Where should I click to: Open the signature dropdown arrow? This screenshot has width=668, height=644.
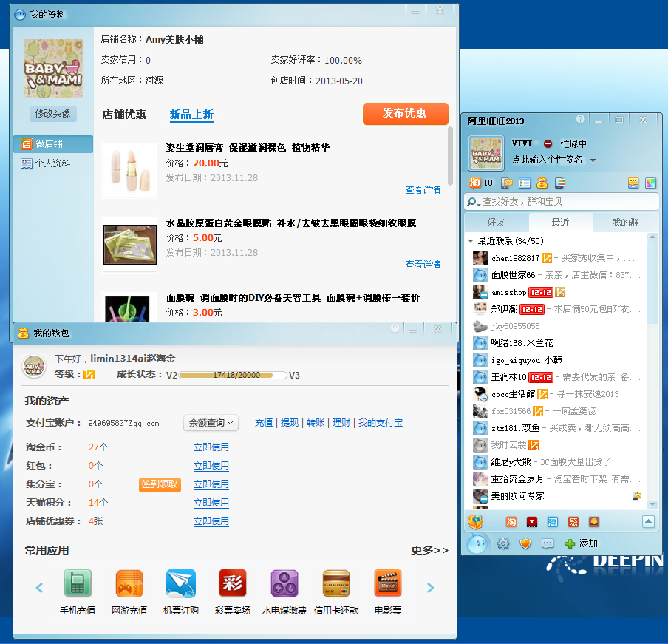tap(593, 160)
